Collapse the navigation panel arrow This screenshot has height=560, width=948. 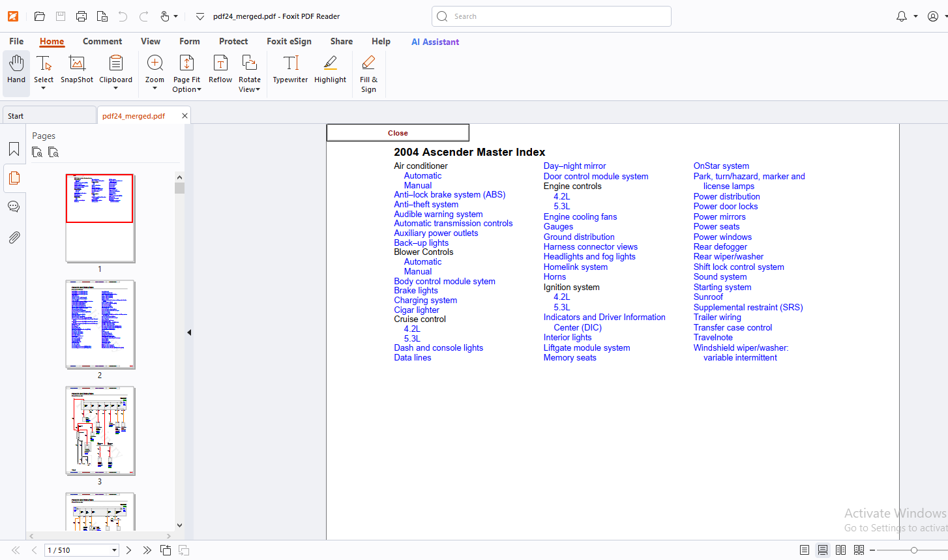point(189,332)
